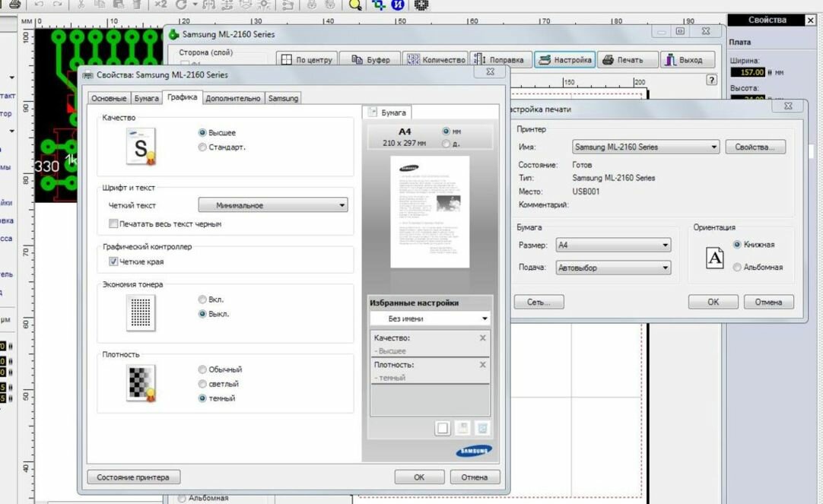Click the 'Настройка' printer setup button
This screenshot has width=823, height=504.
tap(564, 60)
